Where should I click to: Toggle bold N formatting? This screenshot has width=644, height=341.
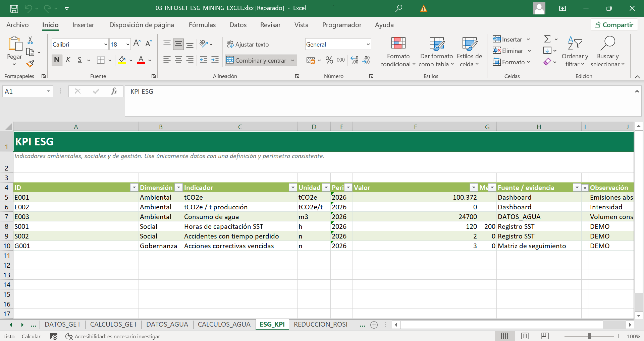pos(57,60)
